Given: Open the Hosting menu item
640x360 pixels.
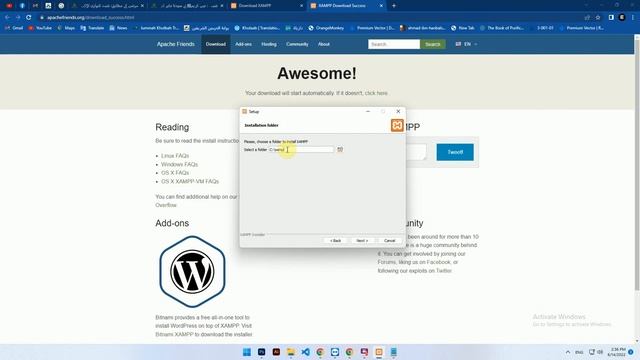Looking at the screenshot, I should 269,44.
